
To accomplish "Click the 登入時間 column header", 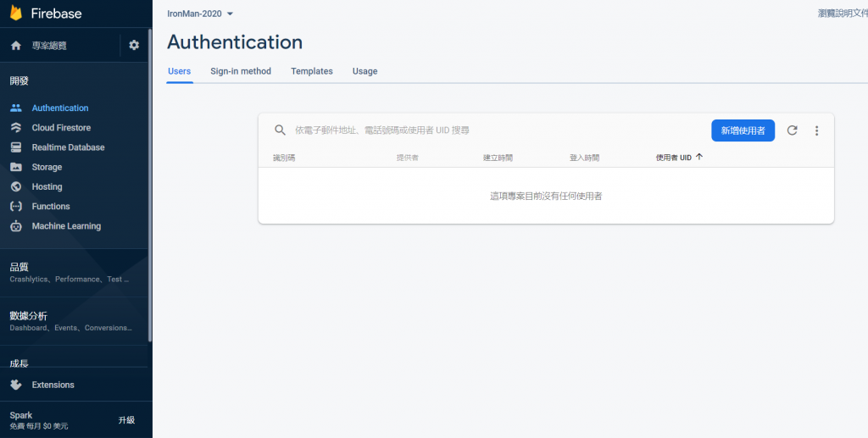I will [x=584, y=158].
